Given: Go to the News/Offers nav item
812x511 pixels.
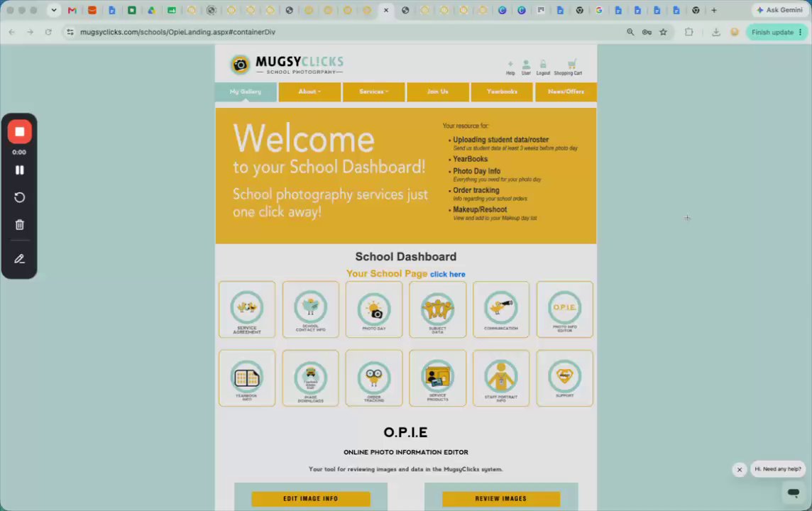Looking at the screenshot, I should 566,92.
